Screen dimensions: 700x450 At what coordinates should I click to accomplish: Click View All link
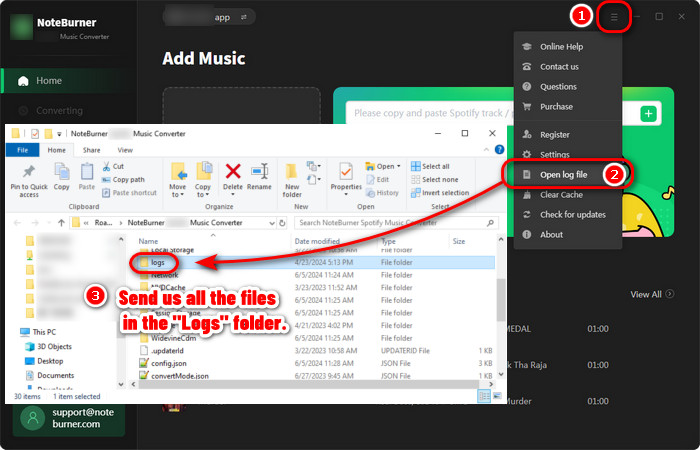652,294
